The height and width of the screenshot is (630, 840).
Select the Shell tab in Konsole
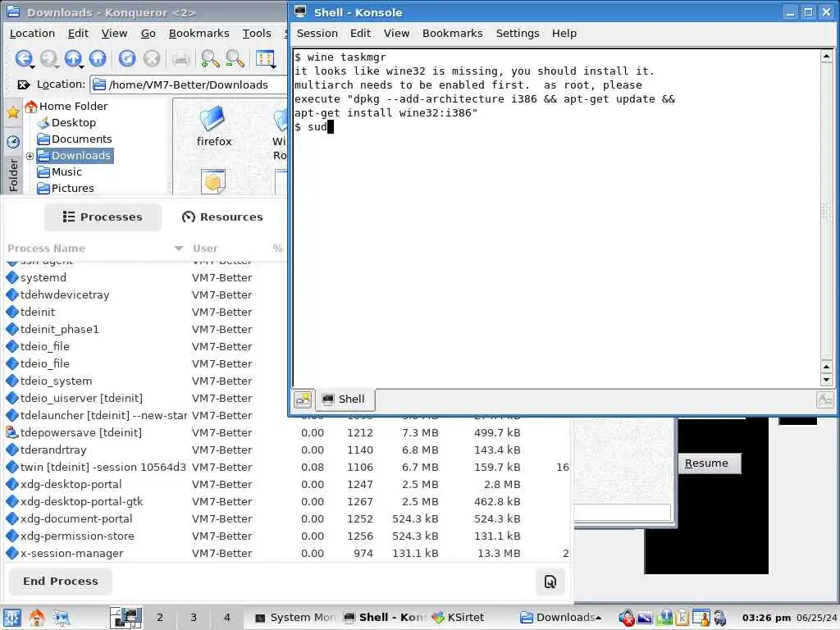(x=344, y=399)
